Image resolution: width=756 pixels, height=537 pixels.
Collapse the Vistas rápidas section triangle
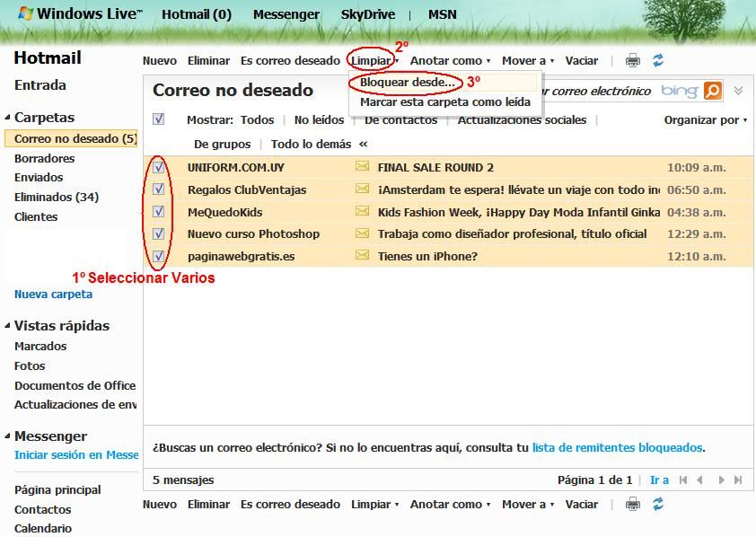pos(7,326)
